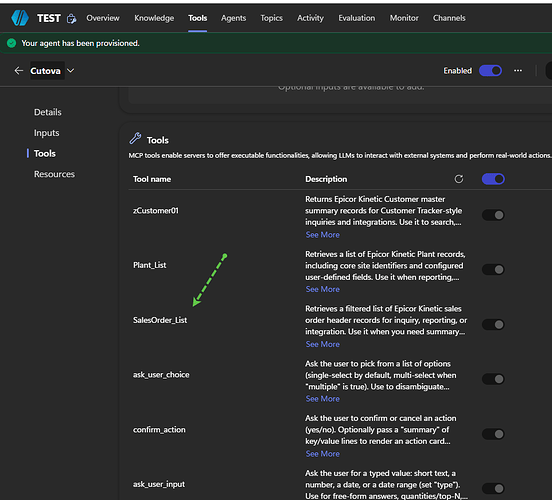
Task: Go to Resources section in sidebar
Action: pos(54,174)
